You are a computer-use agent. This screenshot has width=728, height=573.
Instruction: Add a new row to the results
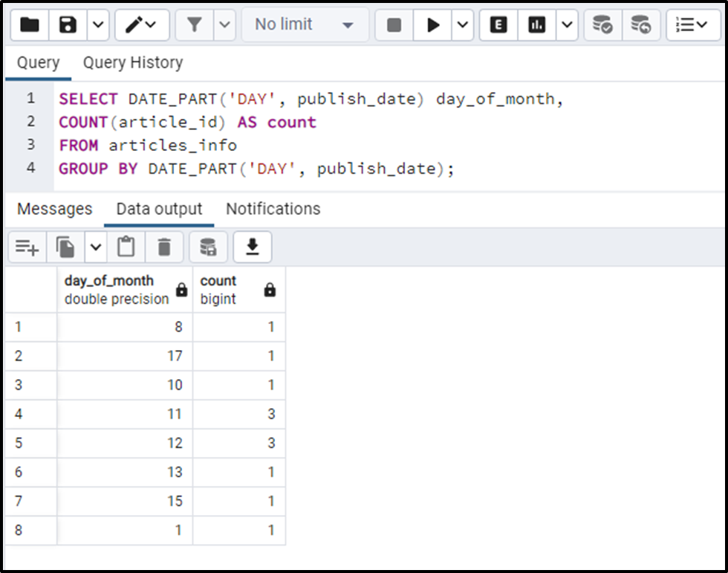tap(27, 247)
